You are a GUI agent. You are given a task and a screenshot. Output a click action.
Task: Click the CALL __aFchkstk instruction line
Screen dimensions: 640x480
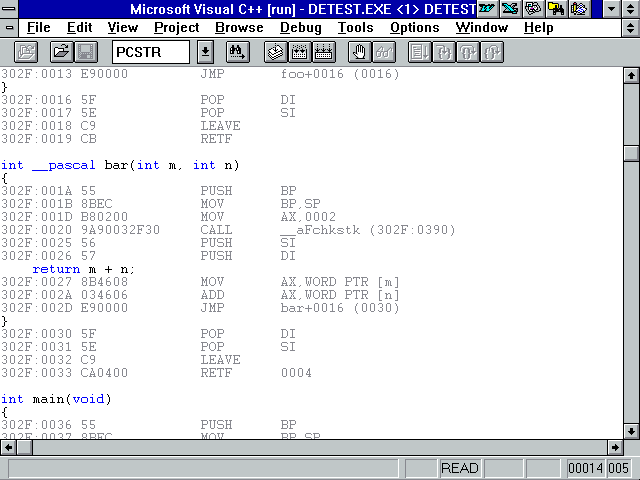pos(228,230)
